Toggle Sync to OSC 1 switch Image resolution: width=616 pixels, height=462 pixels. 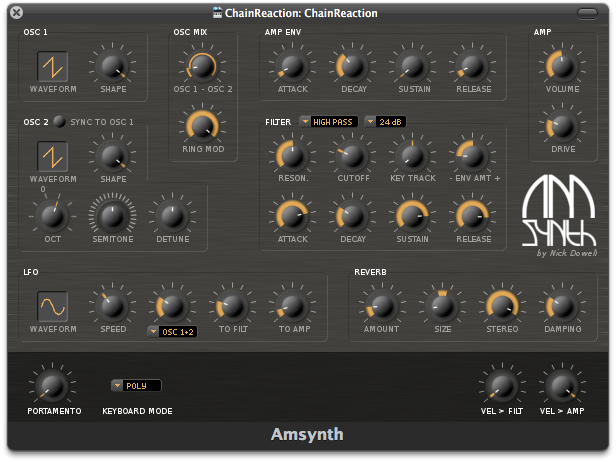[x=60, y=122]
